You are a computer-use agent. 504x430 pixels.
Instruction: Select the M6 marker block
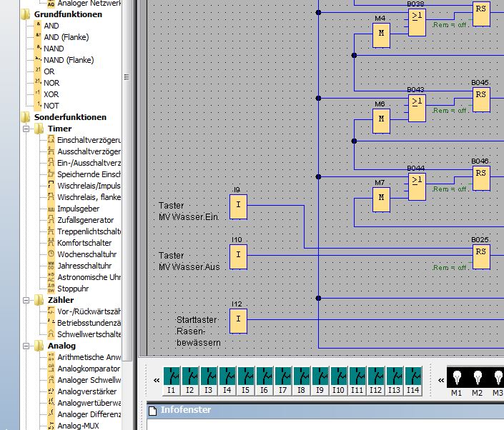point(381,121)
